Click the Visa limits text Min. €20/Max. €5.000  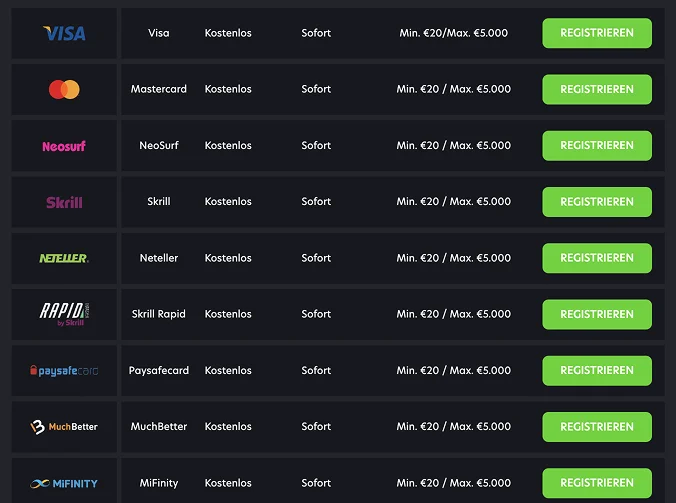(x=454, y=33)
